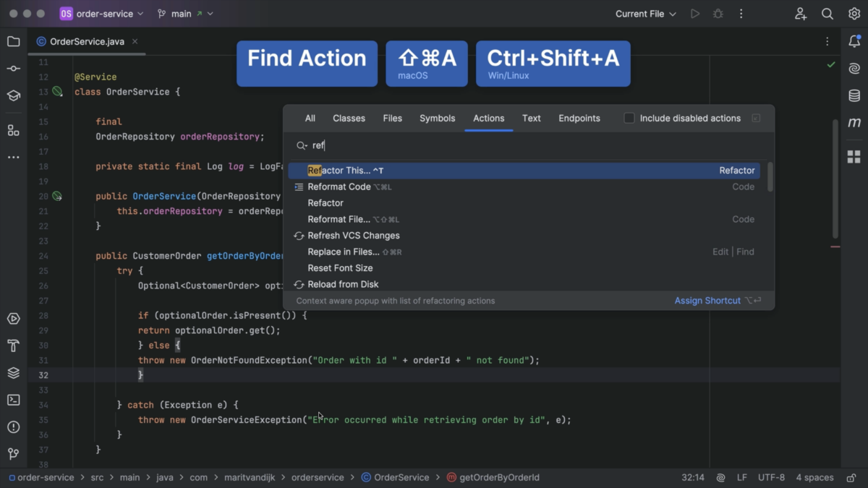
Task: Switch to the Endpoints tab
Action: point(579,119)
